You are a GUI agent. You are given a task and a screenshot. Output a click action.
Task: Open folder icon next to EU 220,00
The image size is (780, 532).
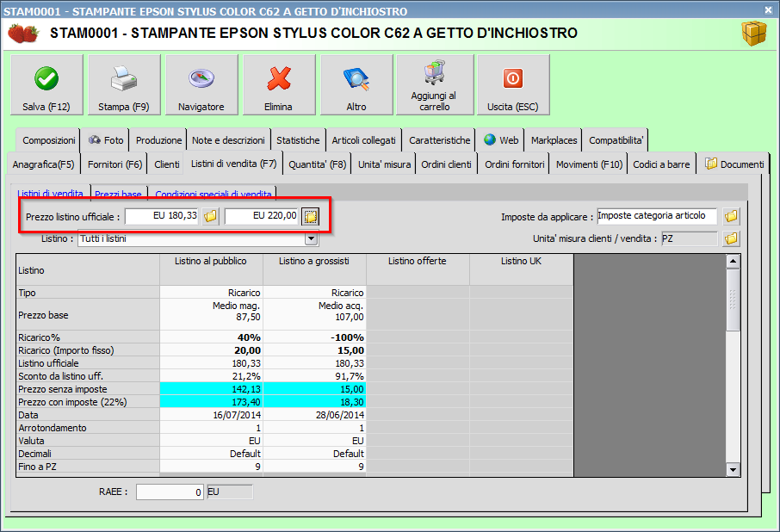click(311, 216)
